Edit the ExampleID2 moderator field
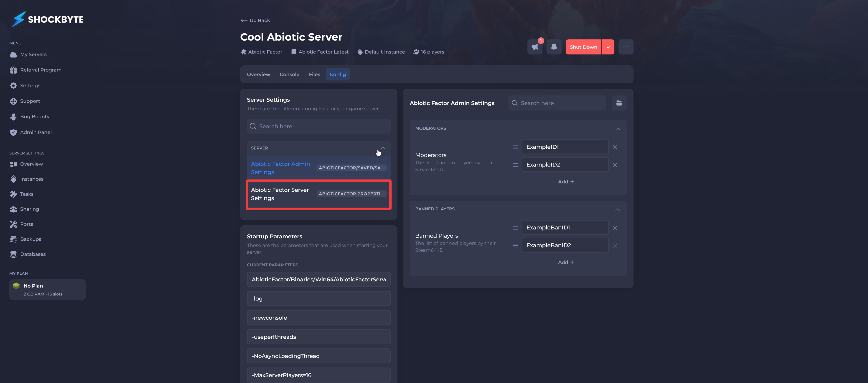Viewport: 868px width, 383px height. point(565,165)
